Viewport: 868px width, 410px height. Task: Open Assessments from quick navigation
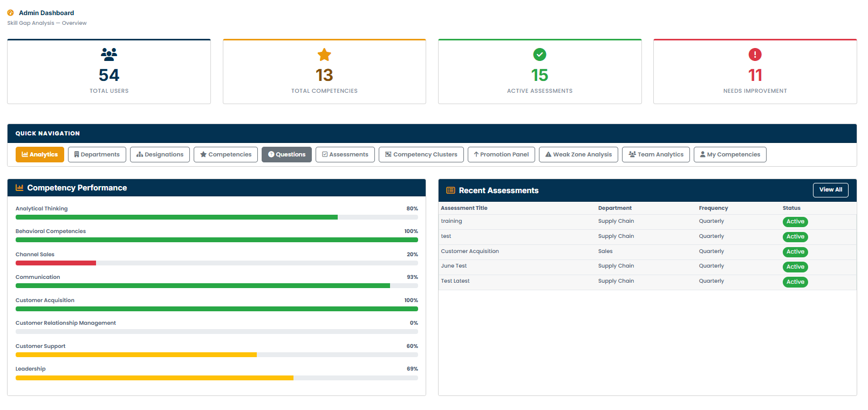pos(345,154)
